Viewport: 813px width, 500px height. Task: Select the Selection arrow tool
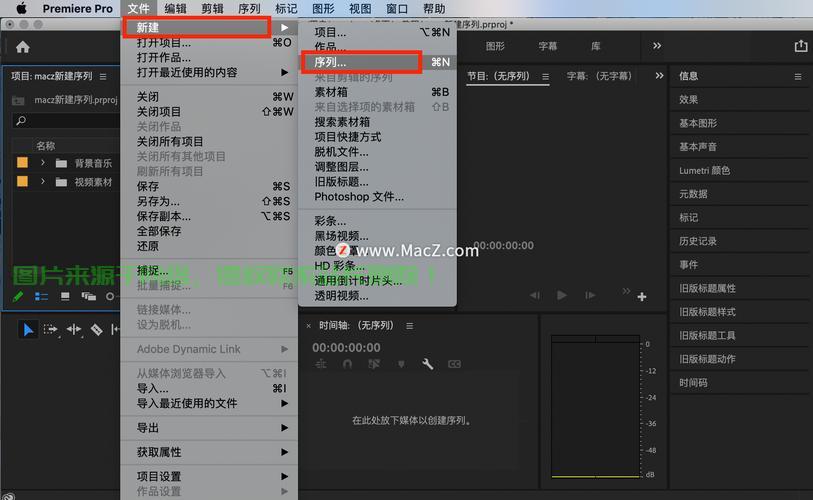click(28, 329)
